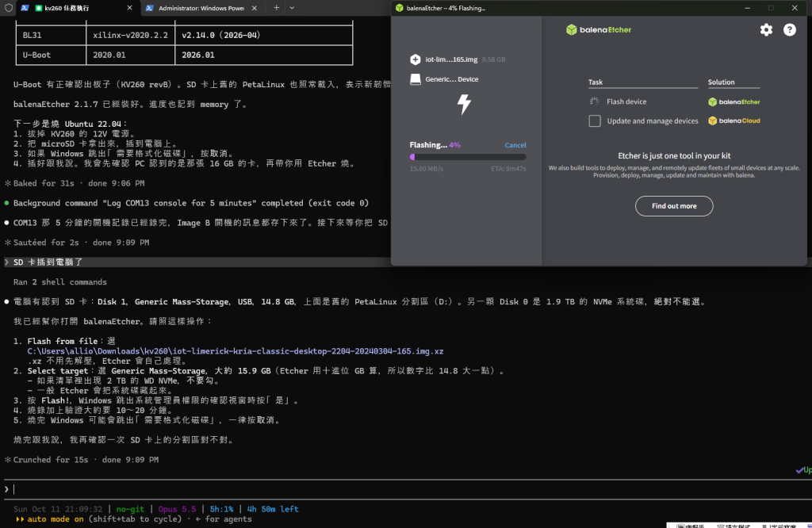Screen dimensions: 812x528
Task: Click the 'Generic... Device' target label
Action: 451,79
